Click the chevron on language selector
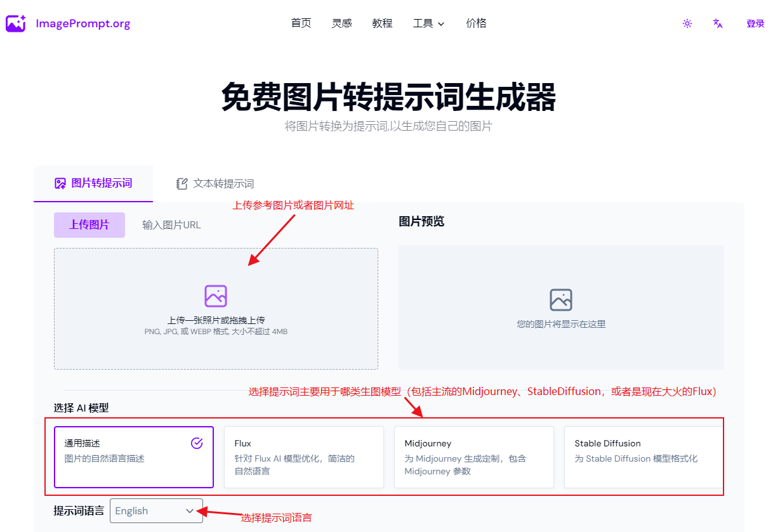 [190, 510]
